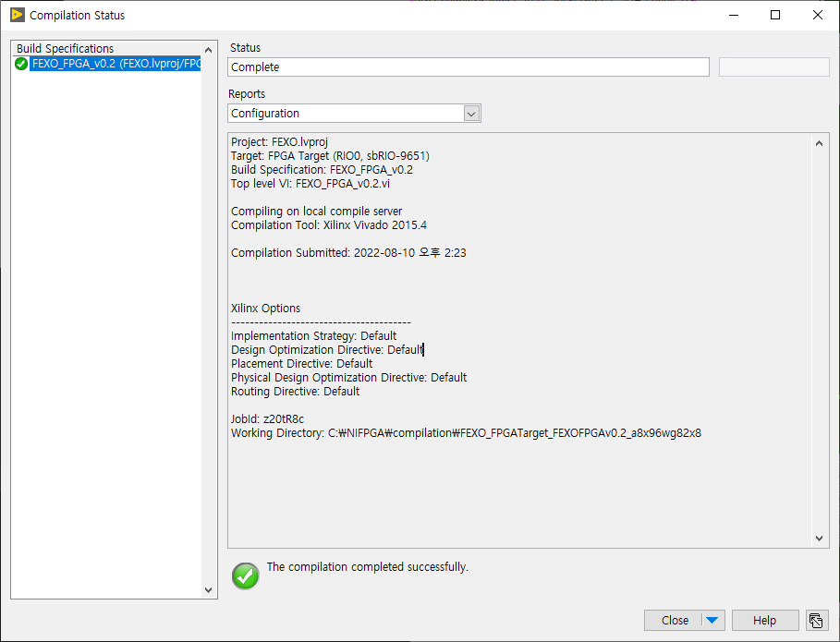Click 'Target: FPGA Target (RIO0, sbRIO-9651)' line
Image resolution: width=840 pixels, height=642 pixels.
(x=330, y=156)
